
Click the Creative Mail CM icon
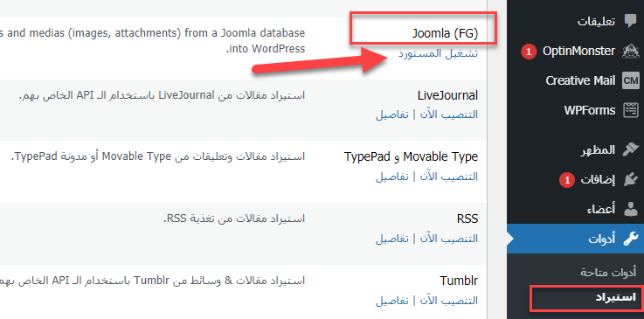point(630,80)
